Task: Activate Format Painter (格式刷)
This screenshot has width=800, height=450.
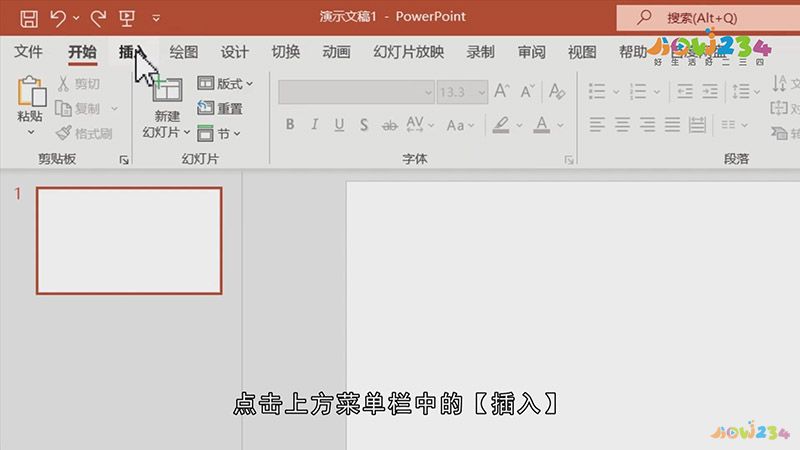Action: tap(84, 134)
